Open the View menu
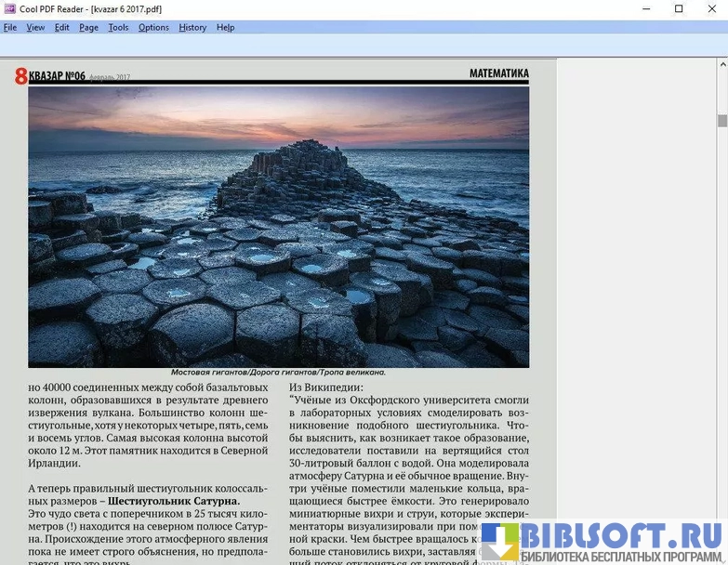 coord(35,27)
